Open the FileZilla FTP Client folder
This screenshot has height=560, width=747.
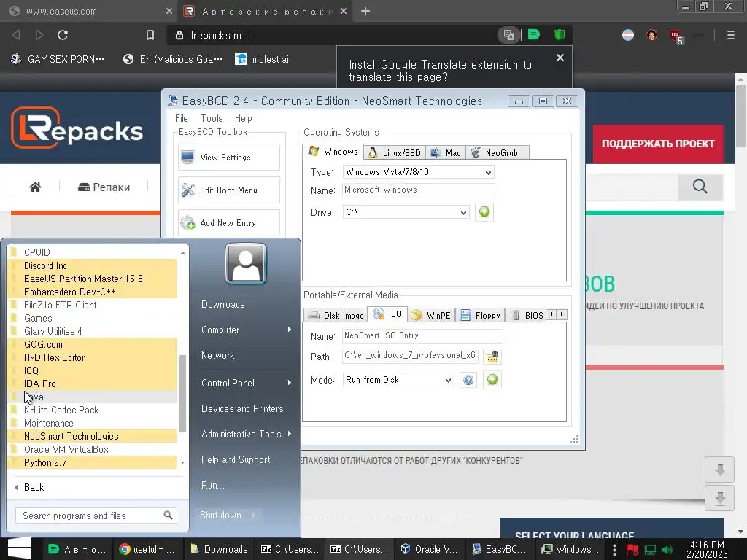(93, 305)
